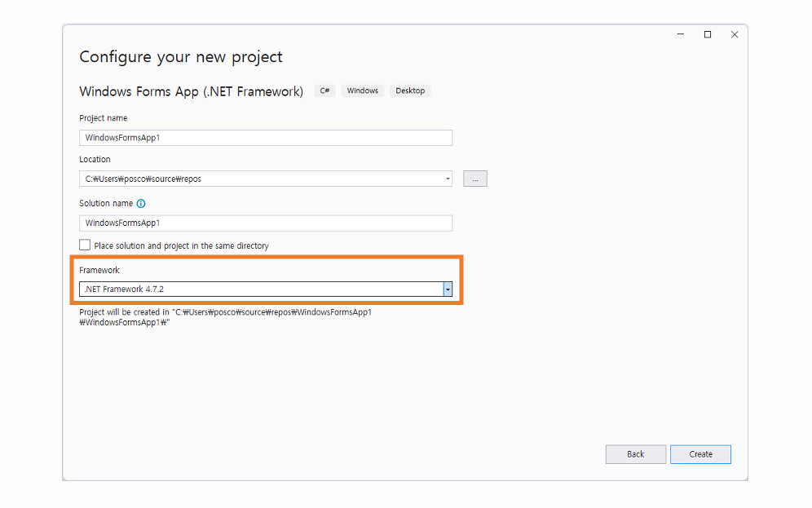This screenshot has width=812, height=508.
Task: Click the Solution name info icon
Action: (x=141, y=204)
